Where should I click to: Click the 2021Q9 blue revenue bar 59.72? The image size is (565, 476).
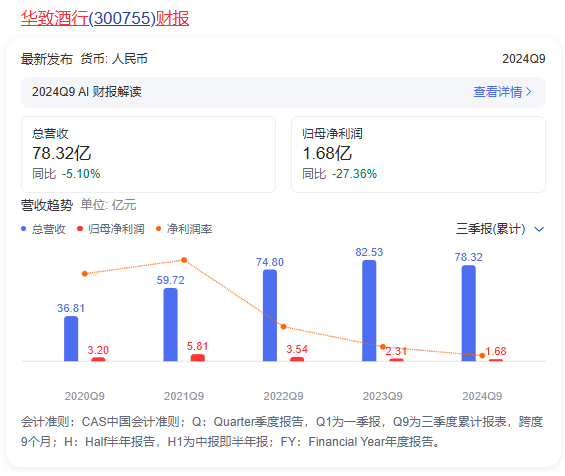pyautogui.click(x=170, y=324)
